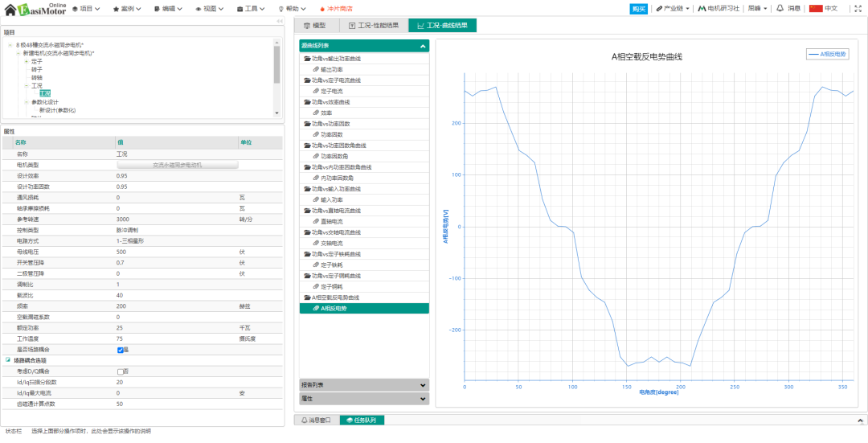
Task: Select the 定子电流 curve paperclip item
Action: click(364, 92)
